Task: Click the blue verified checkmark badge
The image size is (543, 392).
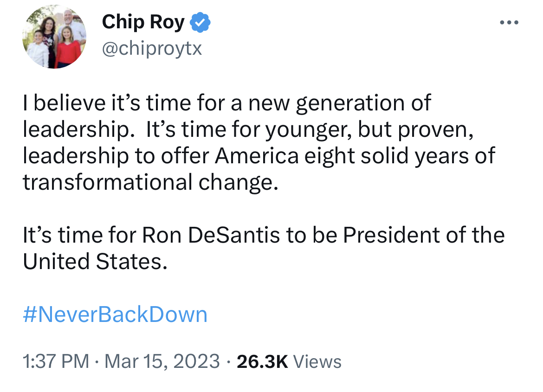Action: (x=200, y=23)
